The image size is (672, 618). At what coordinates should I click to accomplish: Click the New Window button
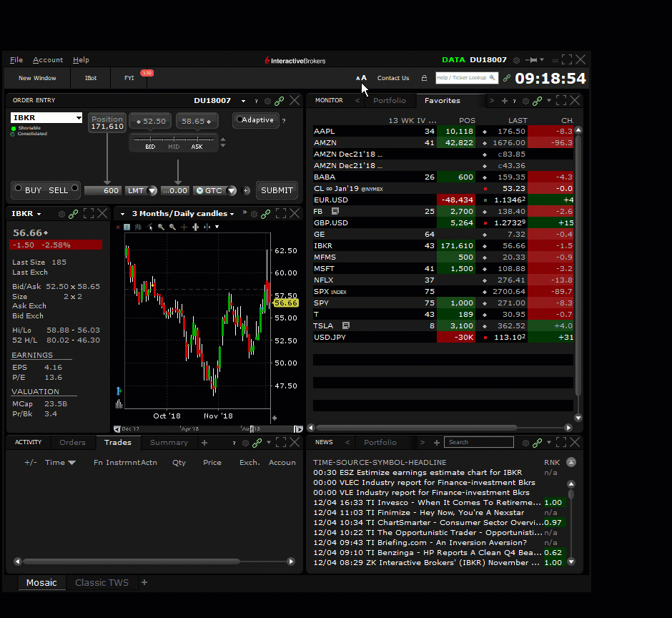(x=37, y=78)
